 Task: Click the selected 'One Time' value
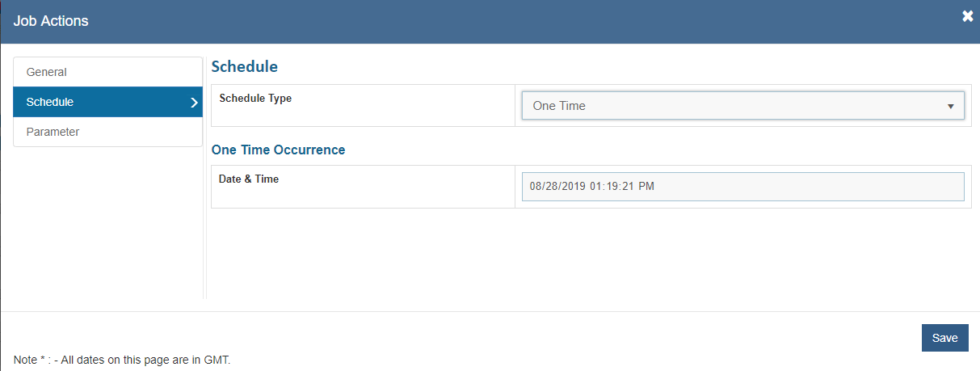tap(559, 106)
